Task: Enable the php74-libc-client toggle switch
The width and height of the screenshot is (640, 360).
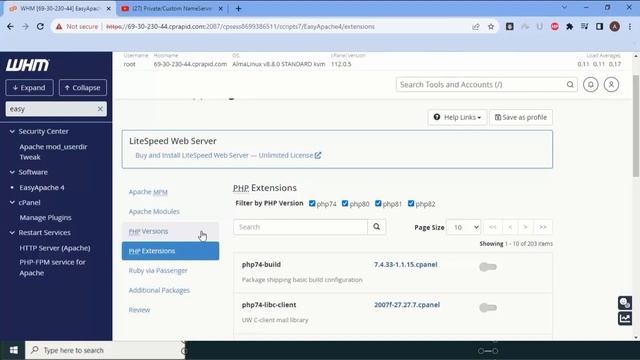Action: click(488, 307)
